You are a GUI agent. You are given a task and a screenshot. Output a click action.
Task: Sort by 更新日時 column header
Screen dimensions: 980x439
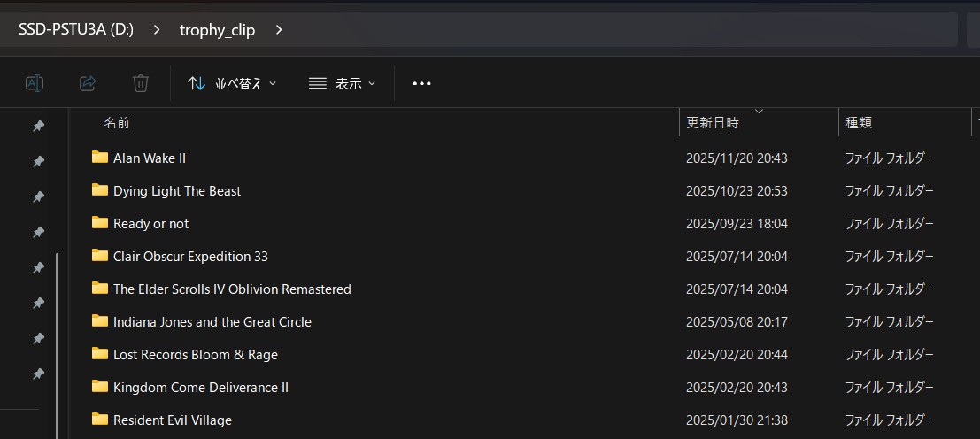click(x=712, y=123)
